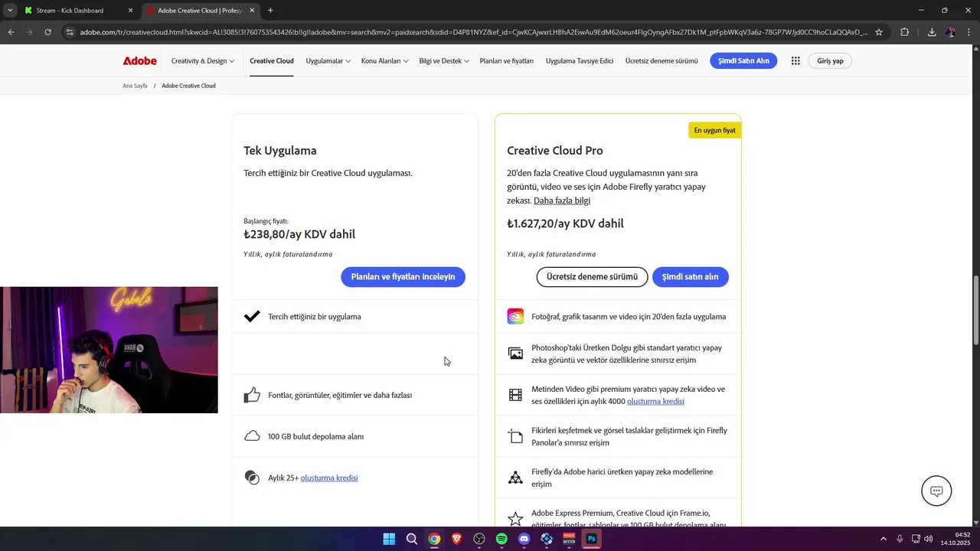Click the microphone tray icon
980x551 pixels.
[900, 539]
